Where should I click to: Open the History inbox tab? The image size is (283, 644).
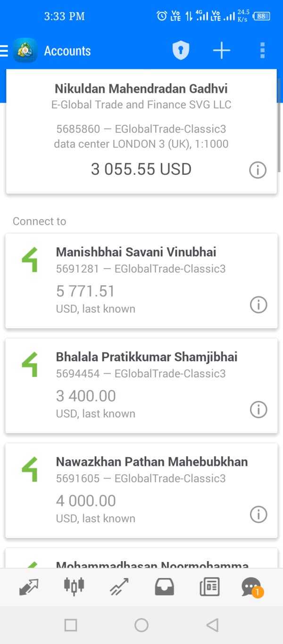click(164, 587)
